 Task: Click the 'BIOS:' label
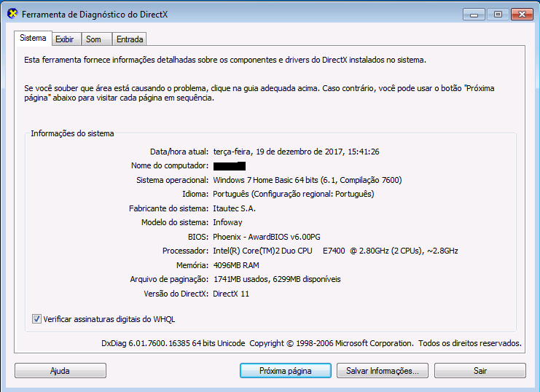pos(198,237)
